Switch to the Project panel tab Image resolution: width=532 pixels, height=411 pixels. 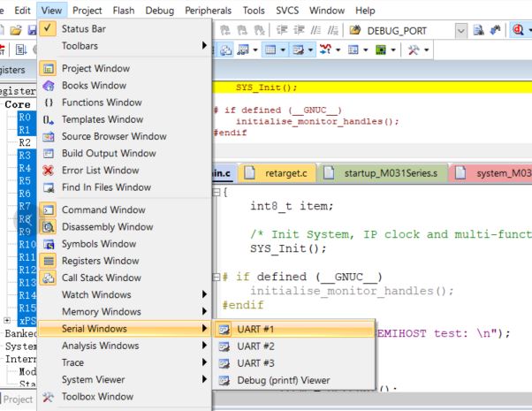[18, 400]
